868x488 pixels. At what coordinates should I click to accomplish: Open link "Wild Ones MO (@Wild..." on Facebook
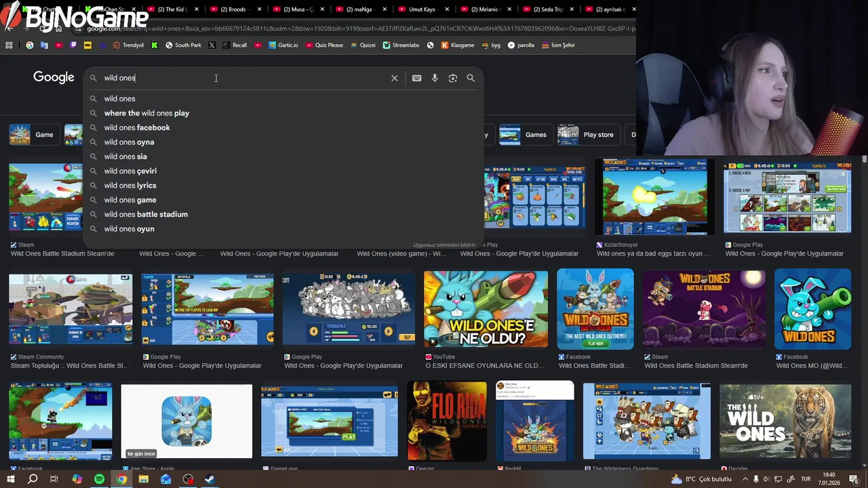(x=812, y=365)
